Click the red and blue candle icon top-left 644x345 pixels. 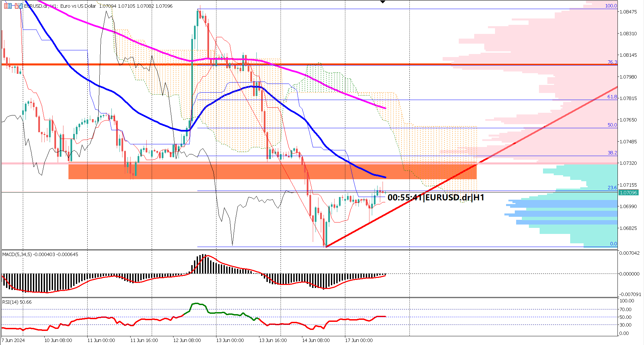pyautogui.click(x=18, y=6)
